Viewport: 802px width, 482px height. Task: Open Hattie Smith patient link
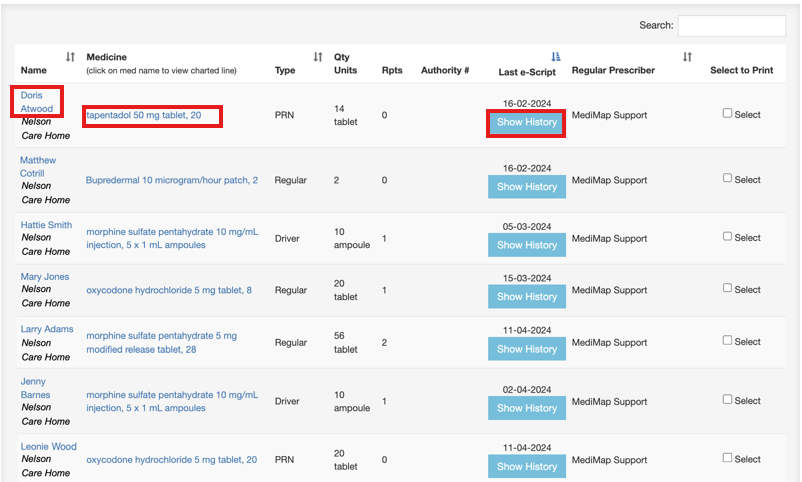pyautogui.click(x=46, y=225)
